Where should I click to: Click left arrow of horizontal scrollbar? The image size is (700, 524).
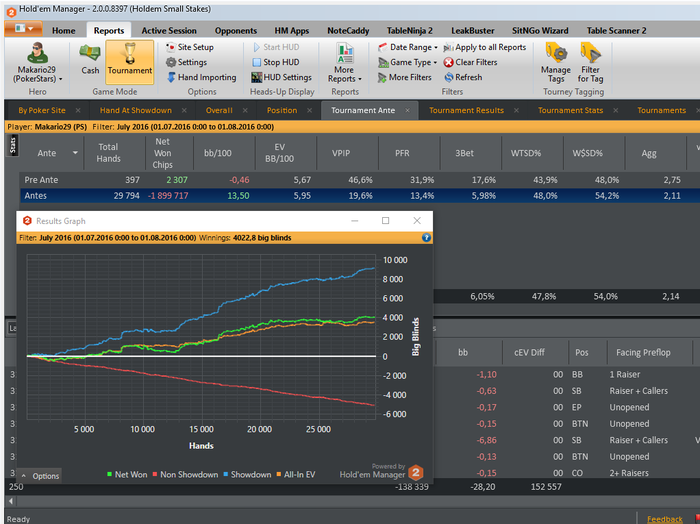pos(11,501)
